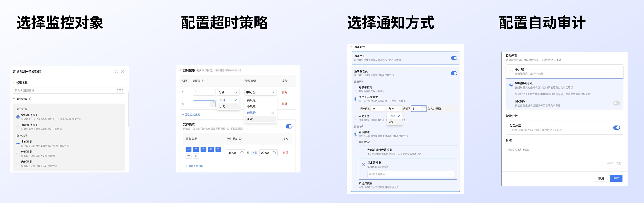Choose 高风险 in the level list
644x203 pixels.
[260, 100]
